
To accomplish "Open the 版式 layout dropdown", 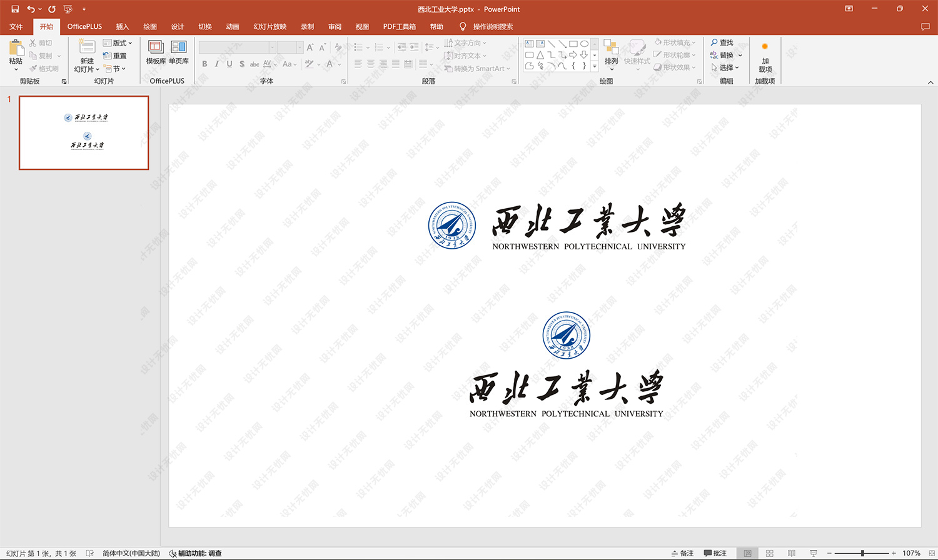I will 118,42.
